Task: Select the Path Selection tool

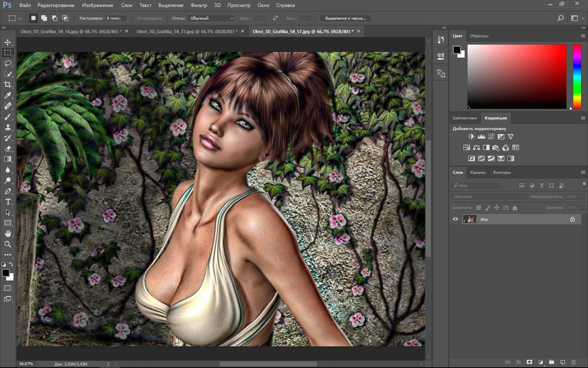Action: pos(8,212)
